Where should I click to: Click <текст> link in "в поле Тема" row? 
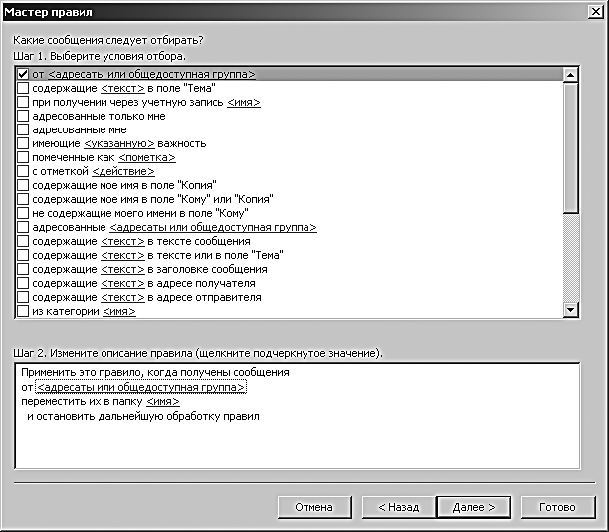(123, 88)
